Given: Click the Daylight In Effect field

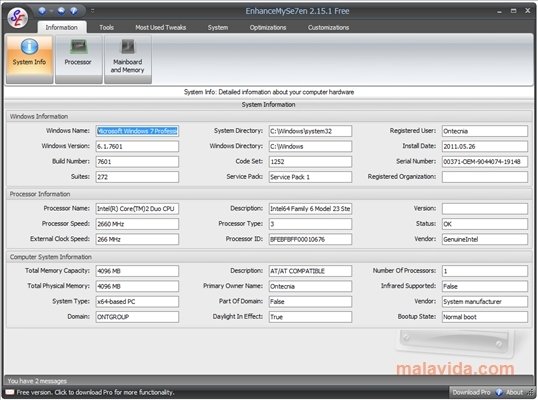Looking at the screenshot, I should [310, 317].
